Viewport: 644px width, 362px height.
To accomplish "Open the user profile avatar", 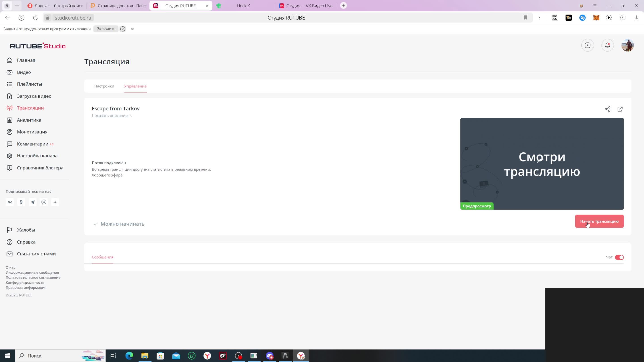I will (627, 45).
